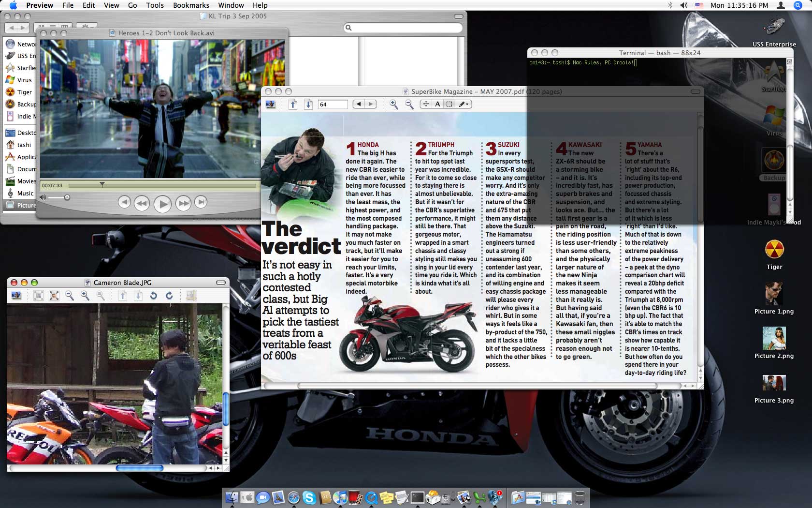Click the QuickTime volume speaker icon

tap(43, 197)
